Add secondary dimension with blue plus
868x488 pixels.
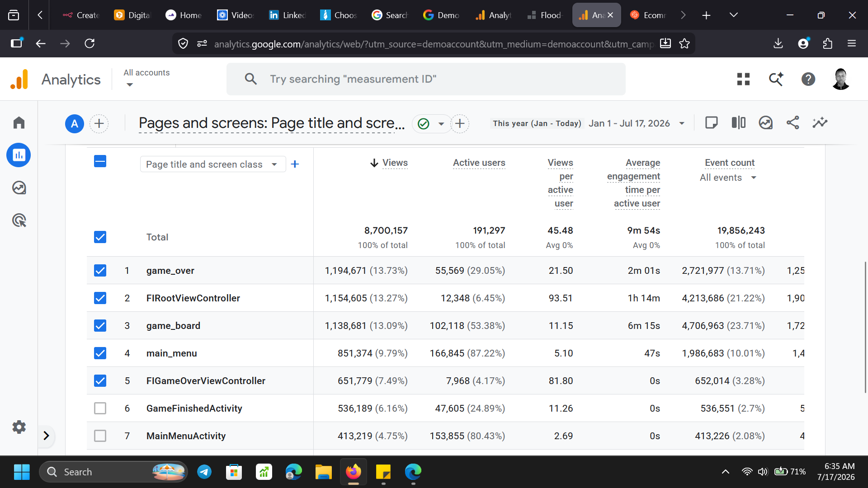click(x=295, y=164)
